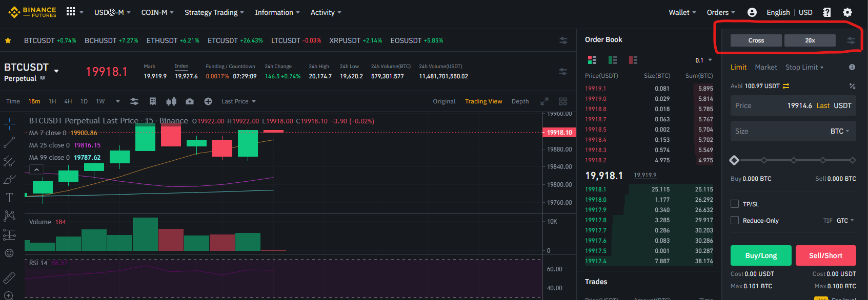Expand the COIN-M dropdown menu
The width and height of the screenshot is (868, 300).
157,12
